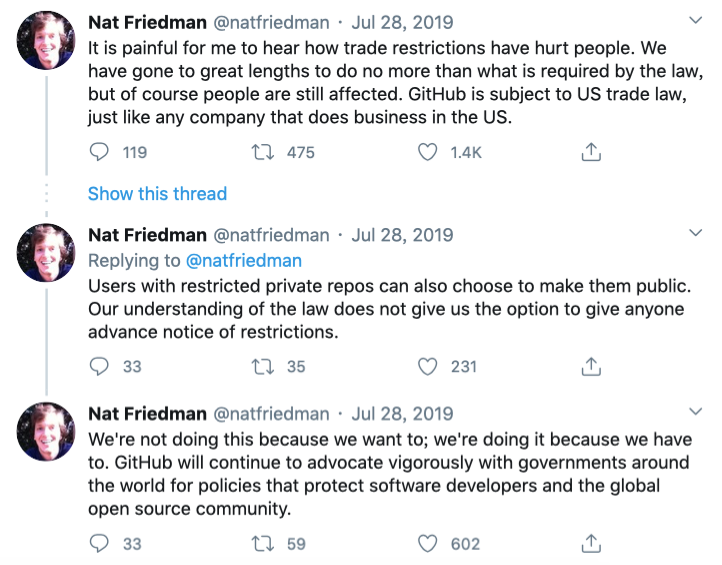Screen dimensions: 722x565
Task: Reply to the trade restrictions tweet
Action: click(99, 152)
